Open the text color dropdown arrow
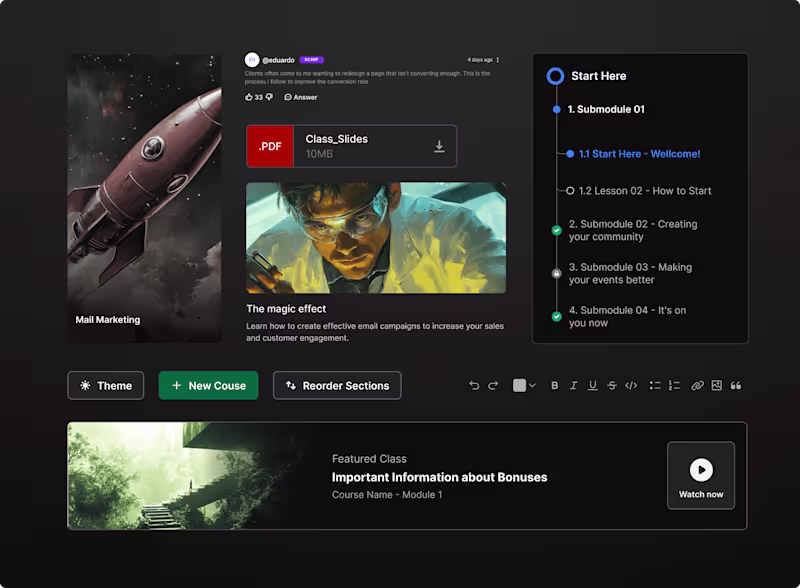This screenshot has height=588, width=800. coord(533,385)
